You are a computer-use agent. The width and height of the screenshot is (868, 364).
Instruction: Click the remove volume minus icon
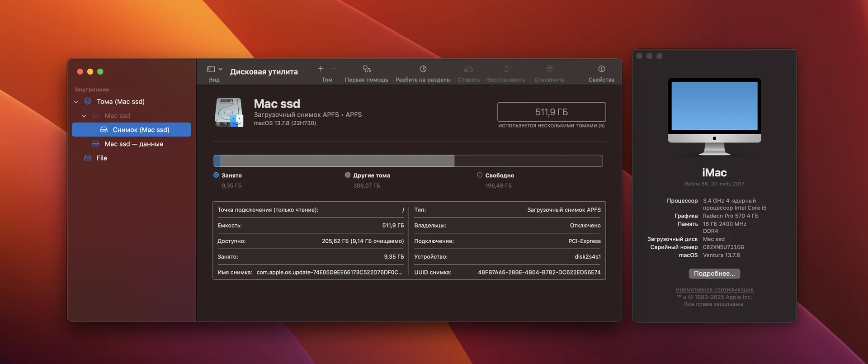[x=333, y=69]
